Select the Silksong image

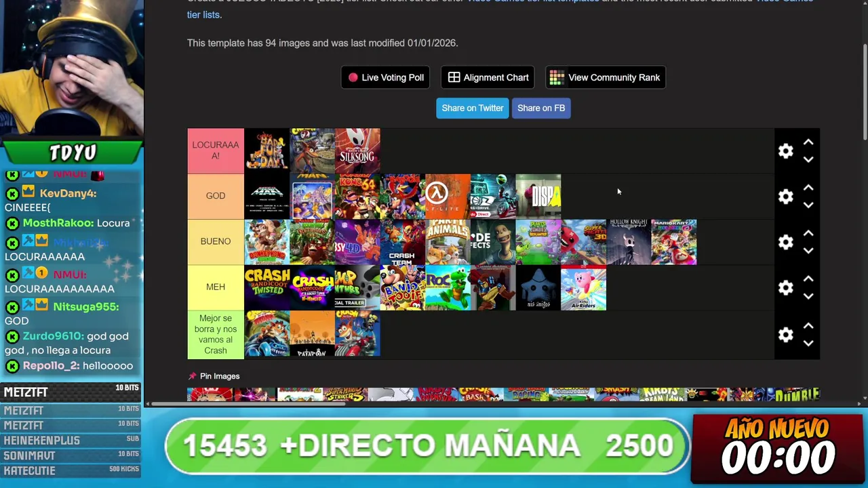coord(357,151)
